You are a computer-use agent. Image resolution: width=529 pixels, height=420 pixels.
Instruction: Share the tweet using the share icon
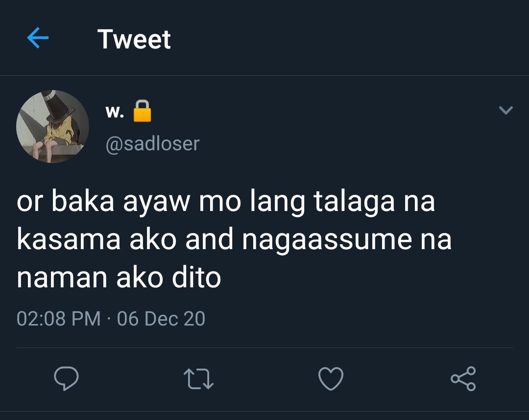tap(463, 378)
